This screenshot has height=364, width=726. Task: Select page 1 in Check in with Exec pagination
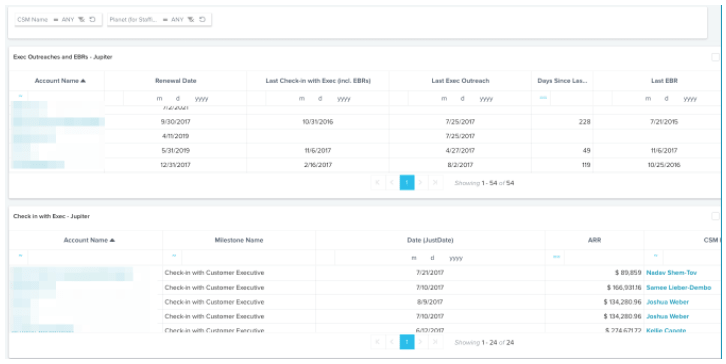[x=407, y=342]
